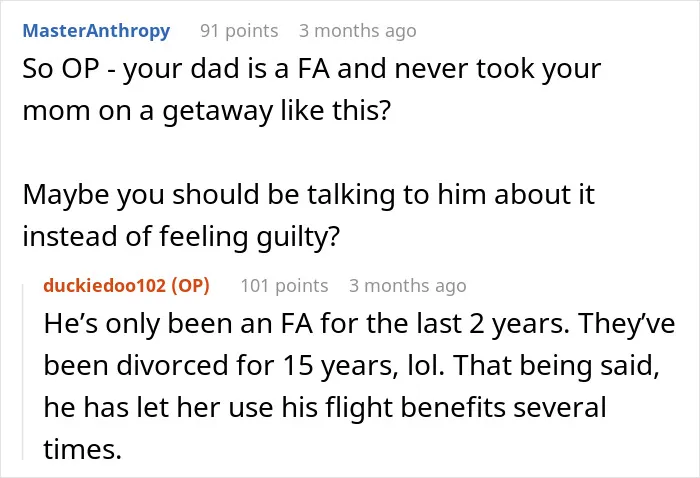Screen dimensions: 700x478
Task: Click the word "guilty?" in the first comment
Action: [x=298, y=237]
